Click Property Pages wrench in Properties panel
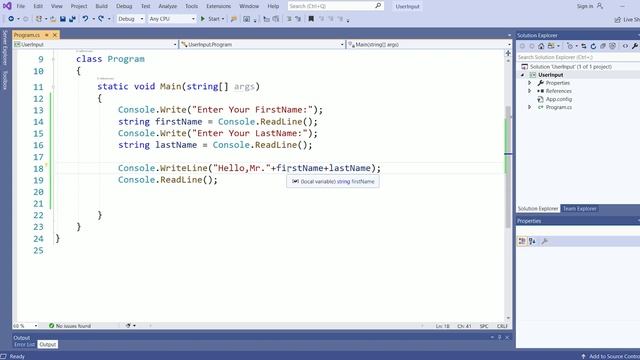The height and width of the screenshot is (360, 640). 544,241
